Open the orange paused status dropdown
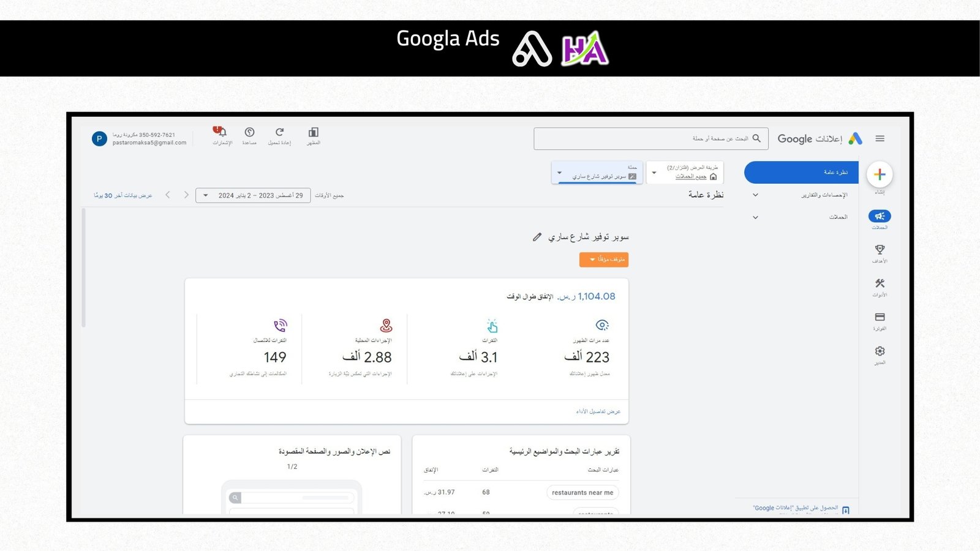980x551 pixels. click(x=604, y=260)
